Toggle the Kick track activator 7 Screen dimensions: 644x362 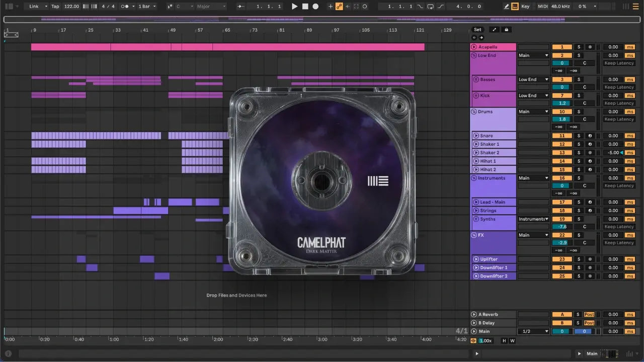pos(562,96)
